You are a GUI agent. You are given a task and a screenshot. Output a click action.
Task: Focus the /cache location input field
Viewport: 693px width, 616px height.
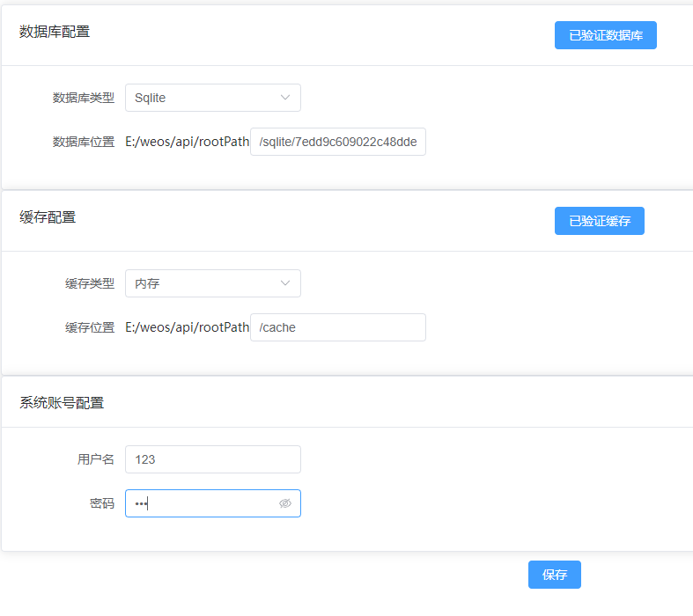337,327
